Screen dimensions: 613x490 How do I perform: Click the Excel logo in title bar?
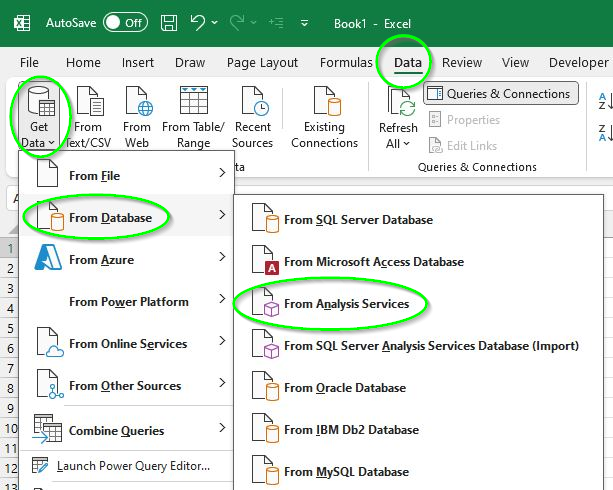(22, 23)
